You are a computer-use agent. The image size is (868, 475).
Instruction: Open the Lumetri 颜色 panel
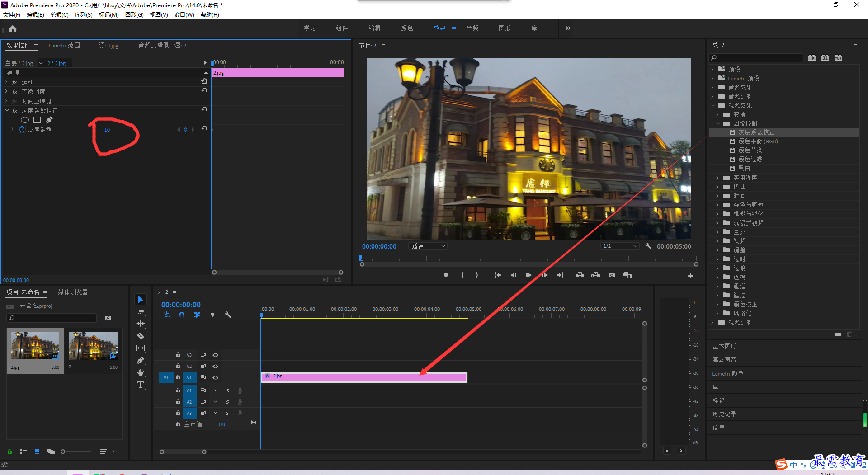click(728, 374)
